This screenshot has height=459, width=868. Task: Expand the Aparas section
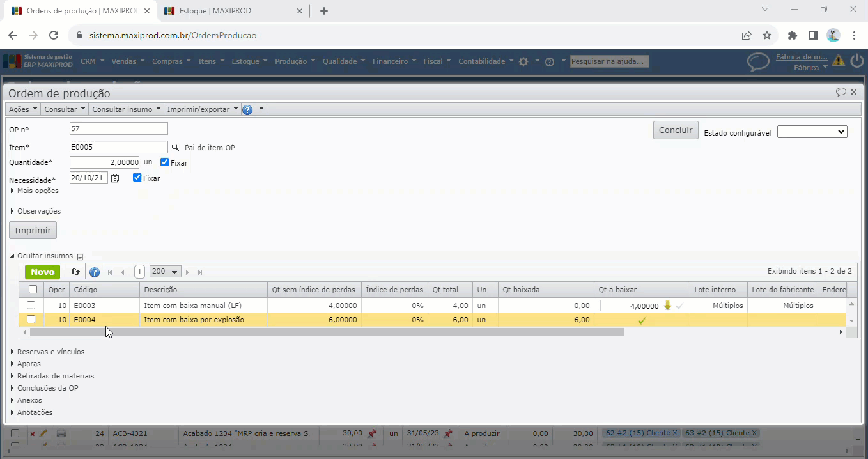click(x=26, y=364)
